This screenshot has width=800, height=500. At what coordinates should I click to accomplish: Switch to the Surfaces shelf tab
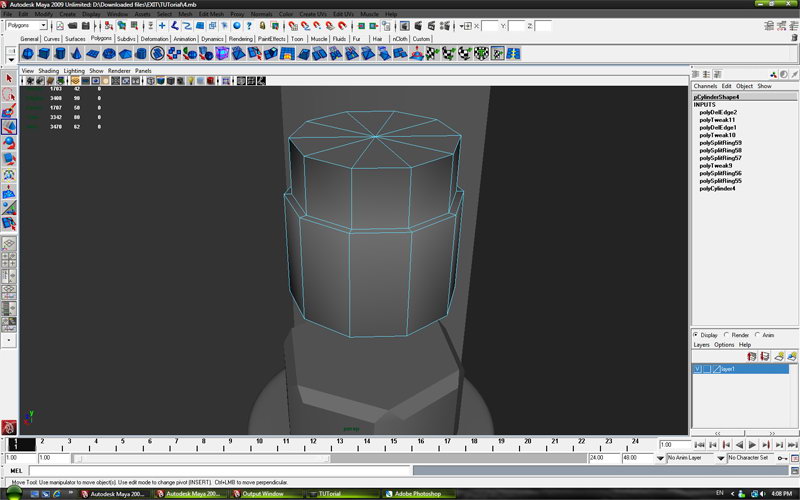[76, 39]
